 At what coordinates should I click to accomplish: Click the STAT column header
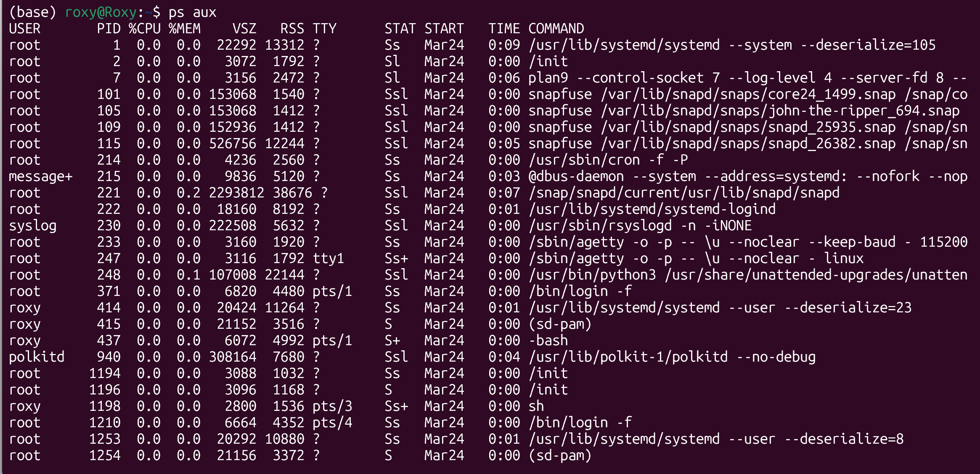click(400, 29)
